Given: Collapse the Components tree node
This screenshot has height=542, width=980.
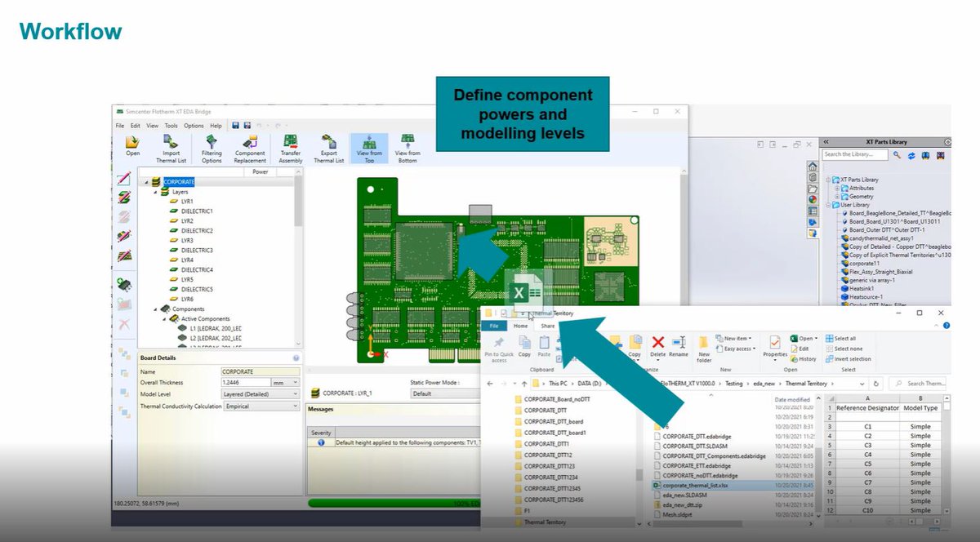Looking at the screenshot, I should (155, 309).
